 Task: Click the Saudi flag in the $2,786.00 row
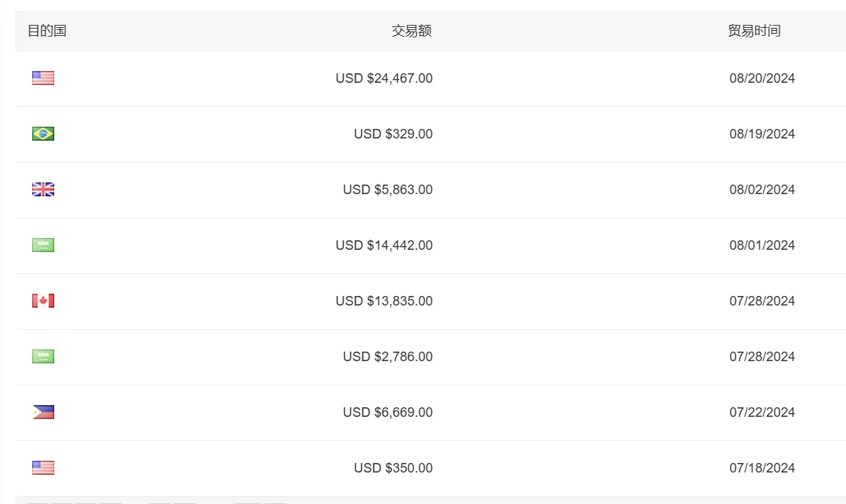(x=43, y=356)
